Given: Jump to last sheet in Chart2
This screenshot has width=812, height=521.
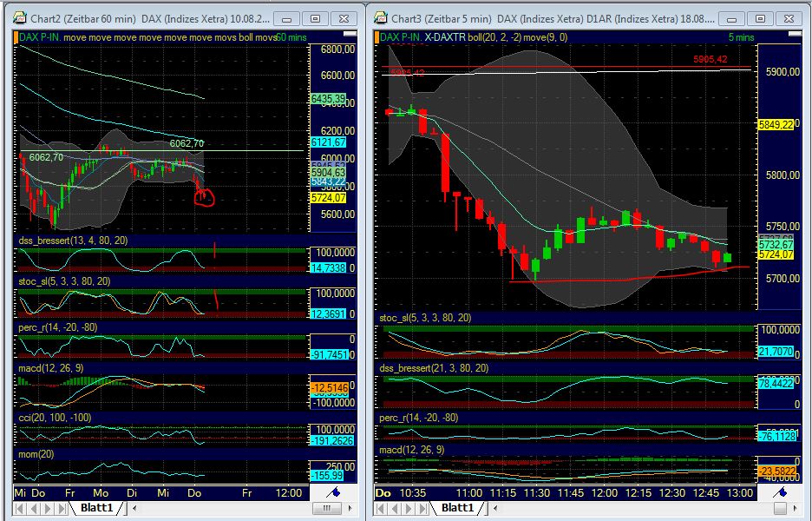Looking at the screenshot, I should (x=62, y=509).
